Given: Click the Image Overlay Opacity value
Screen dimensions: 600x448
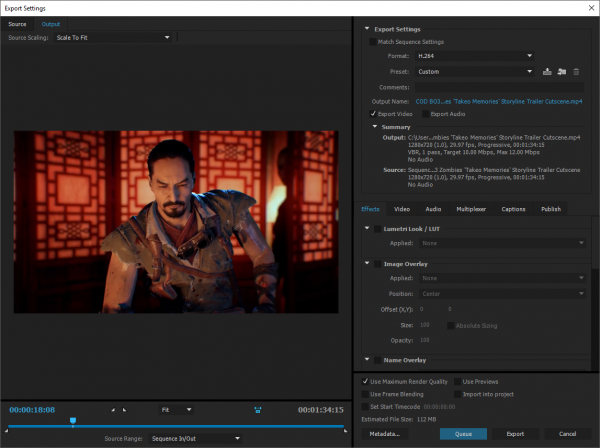Looking at the screenshot, I should [425, 340].
